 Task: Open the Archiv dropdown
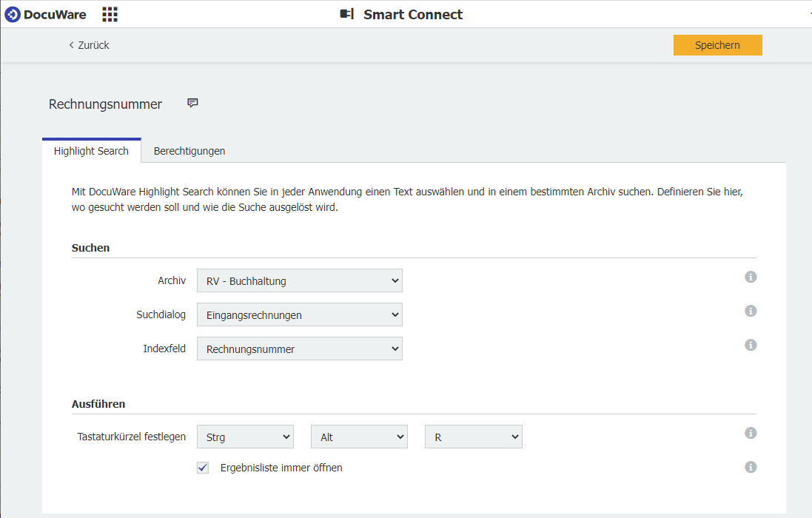tap(299, 280)
